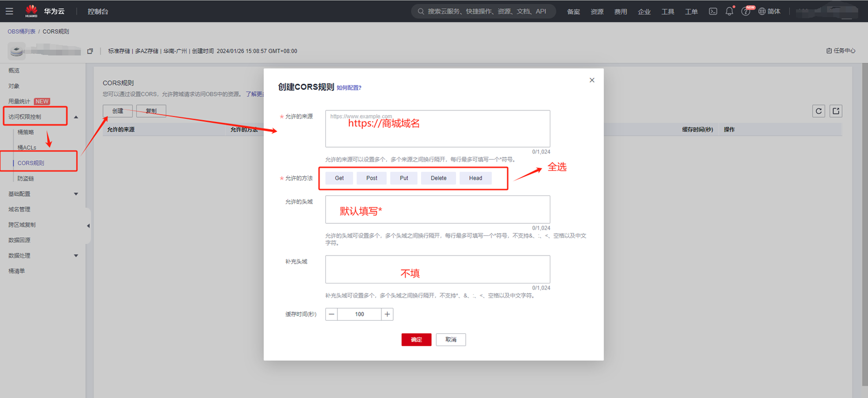Open the 如何配置? help link

pos(349,88)
